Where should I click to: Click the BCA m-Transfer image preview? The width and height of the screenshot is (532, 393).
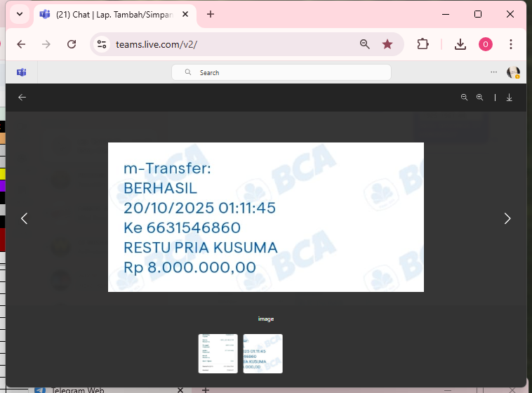(x=266, y=217)
